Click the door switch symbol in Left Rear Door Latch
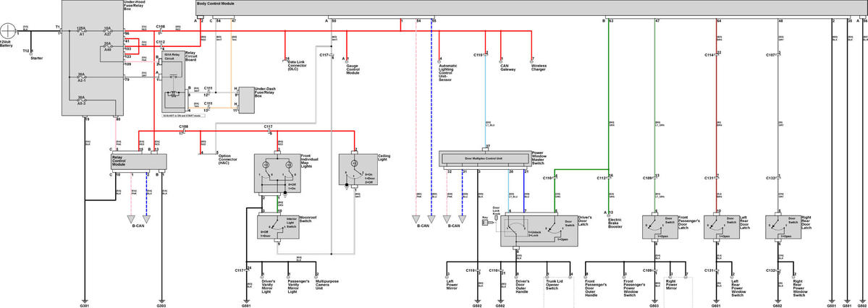The image size is (868, 308). click(715, 227)
